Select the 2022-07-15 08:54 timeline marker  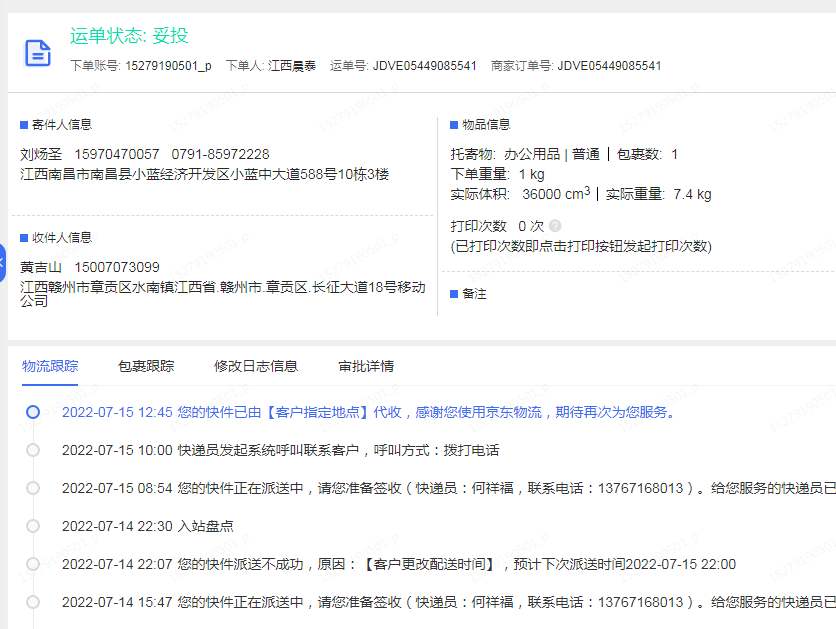[33, 488]
